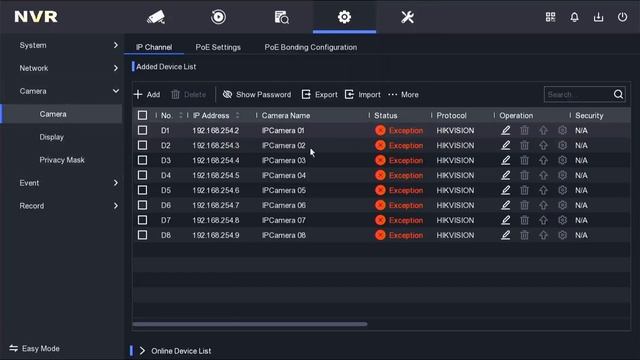Screen dimensions: 640x360
Task: Open the live view camera icon
Action: pyautogui.click(x=156, y=17)
